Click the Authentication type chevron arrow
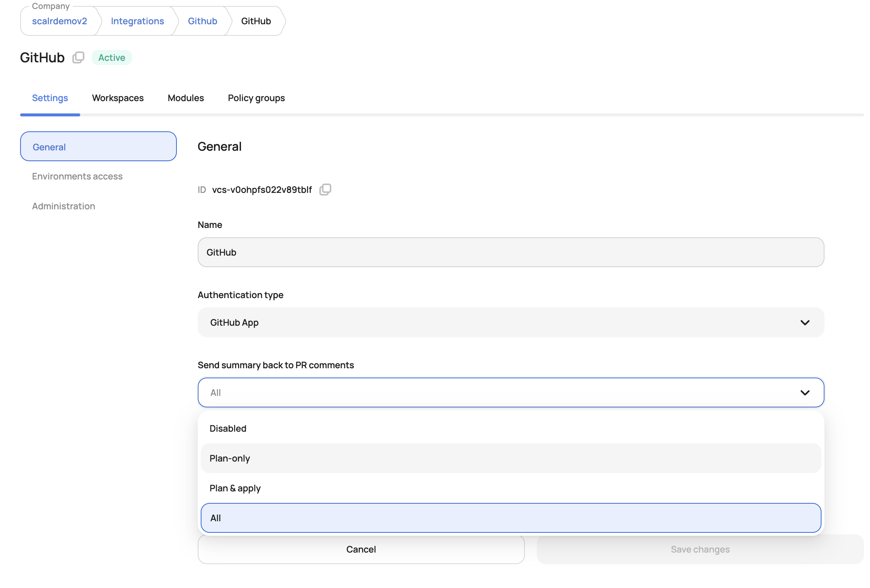 [804, 322]
